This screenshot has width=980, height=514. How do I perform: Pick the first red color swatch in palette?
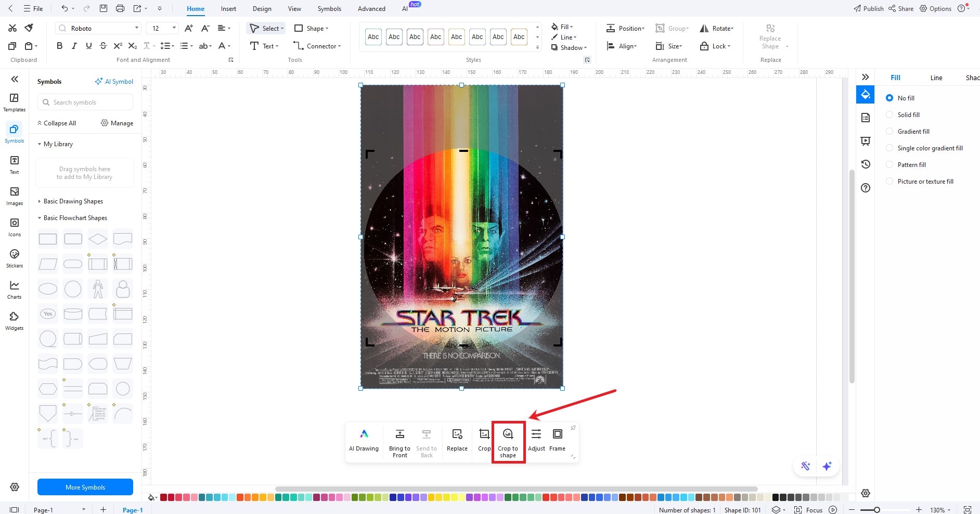coord(163,497)
